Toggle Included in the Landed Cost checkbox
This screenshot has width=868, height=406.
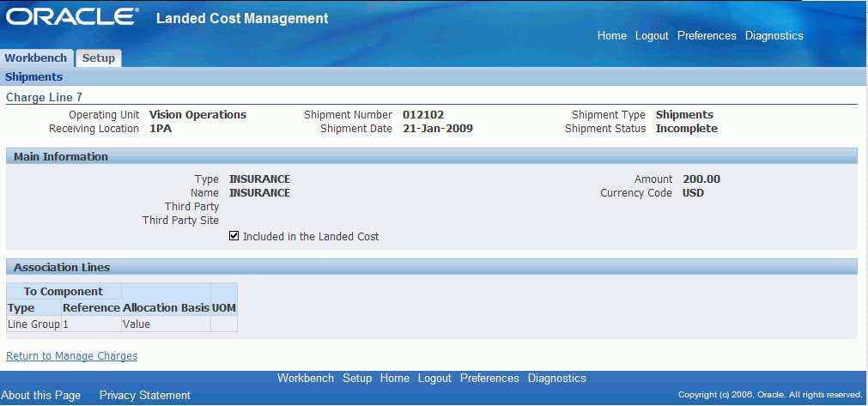point(234,236)
